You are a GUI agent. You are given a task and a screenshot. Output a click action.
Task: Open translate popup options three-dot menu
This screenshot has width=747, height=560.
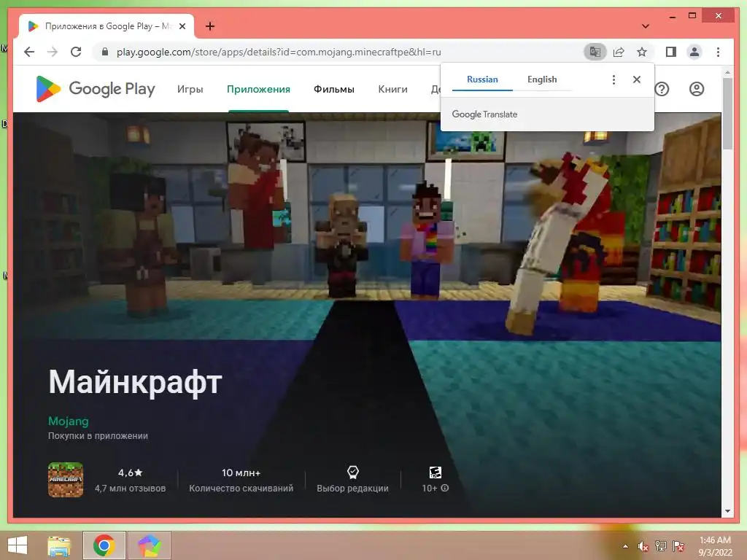click(x=614, y=79)
